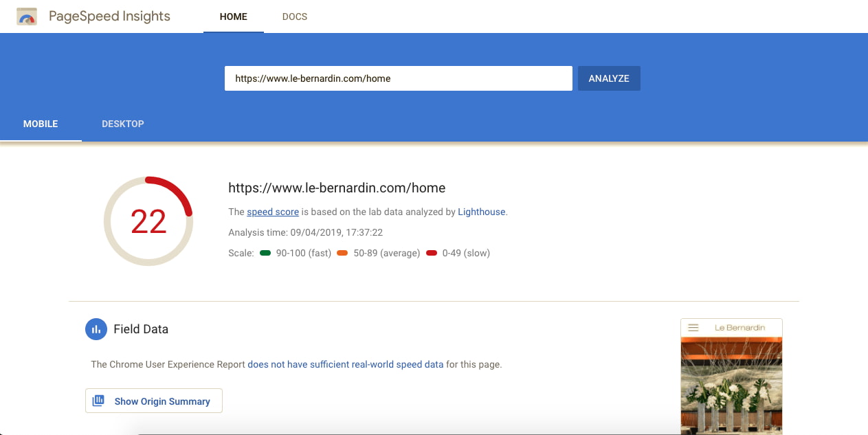
Task: Switch to the DESKTOP report view
Action: point(123,124)
